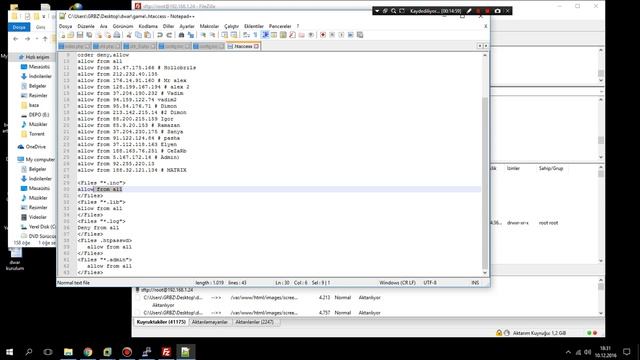Click the Zoom Out icon in Notepad++
640x360 pixels.
(212, 35)
